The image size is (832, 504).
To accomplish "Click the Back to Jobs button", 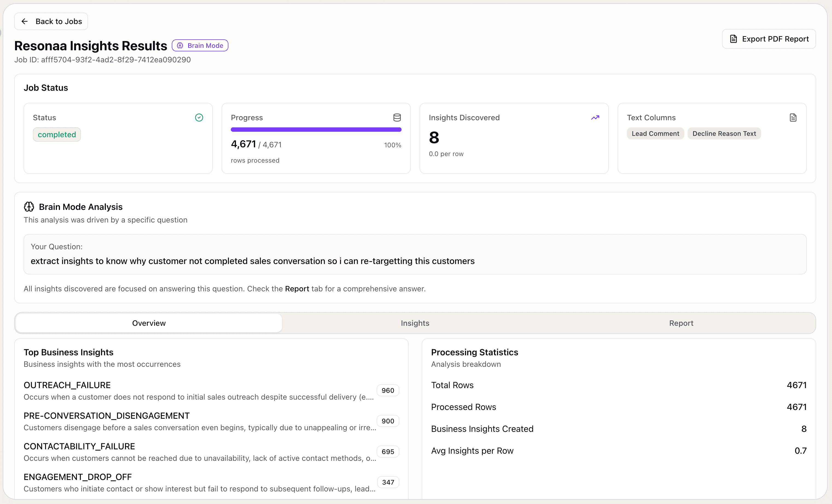I will (x=51, y=21).
